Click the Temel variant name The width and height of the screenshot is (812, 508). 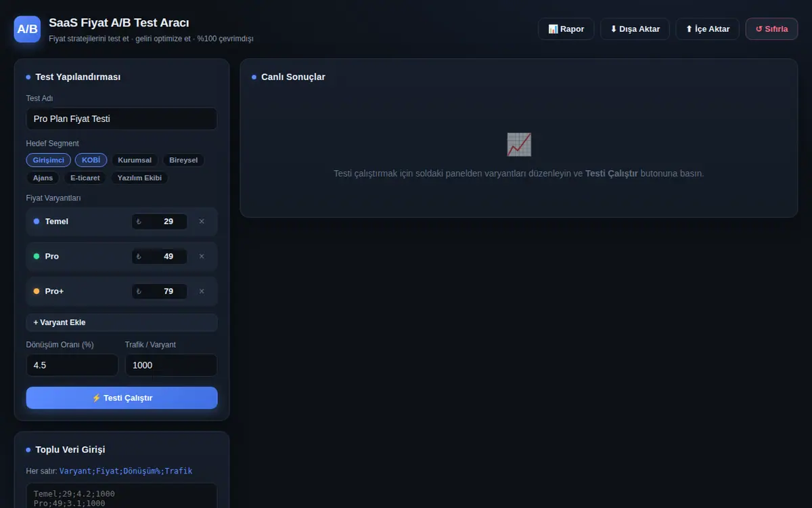[x=57, y=221]
